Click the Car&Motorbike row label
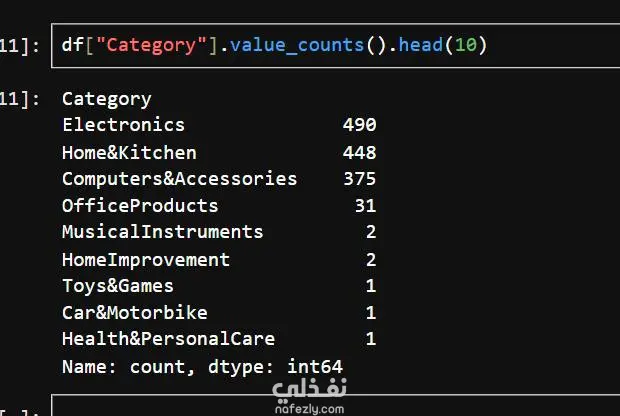 [134, 313]
